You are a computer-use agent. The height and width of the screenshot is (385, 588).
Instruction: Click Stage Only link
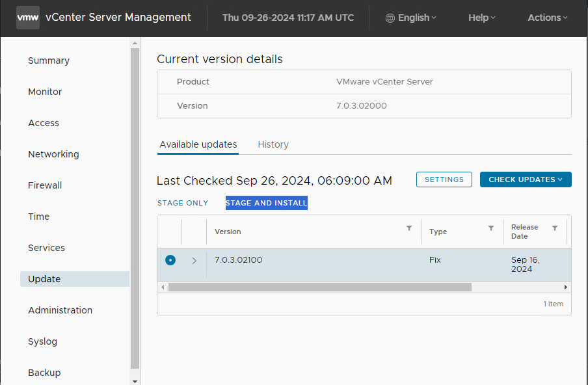click(183, 203)
